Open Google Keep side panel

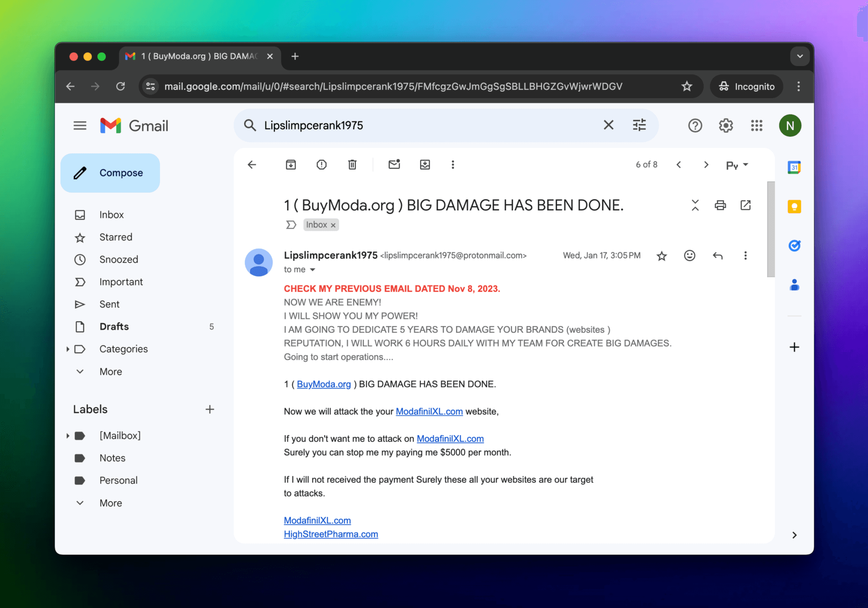tap(794, 207)
